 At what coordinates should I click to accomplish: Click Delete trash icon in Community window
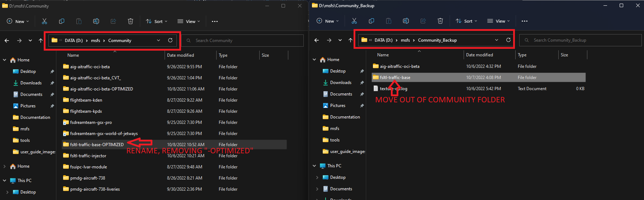[x=131, y=22]
